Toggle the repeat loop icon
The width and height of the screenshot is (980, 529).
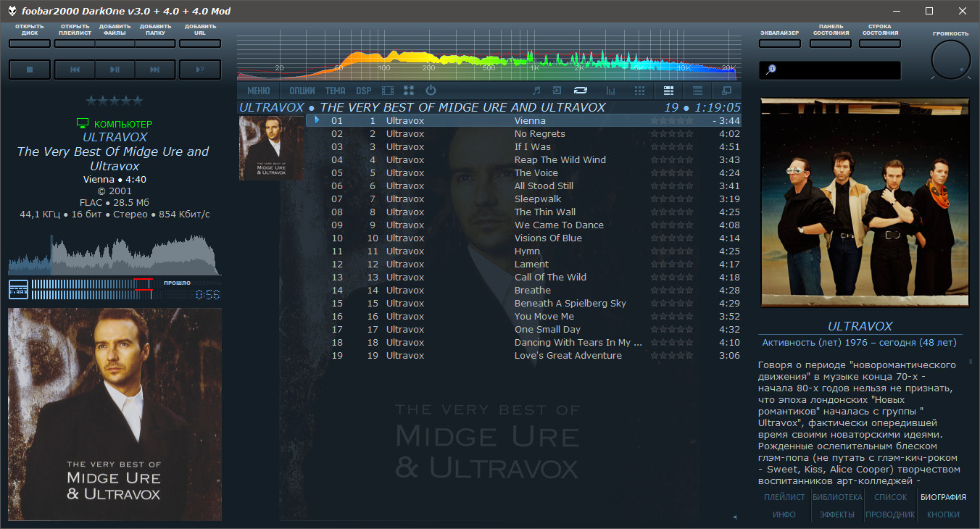point(580,91)
